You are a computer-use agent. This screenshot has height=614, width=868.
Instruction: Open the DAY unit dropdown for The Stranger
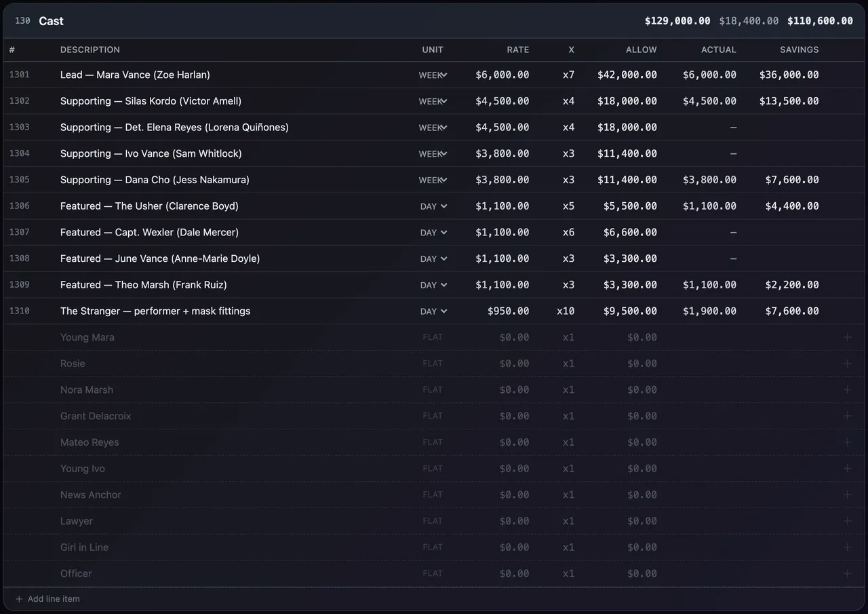coord(433,311)
